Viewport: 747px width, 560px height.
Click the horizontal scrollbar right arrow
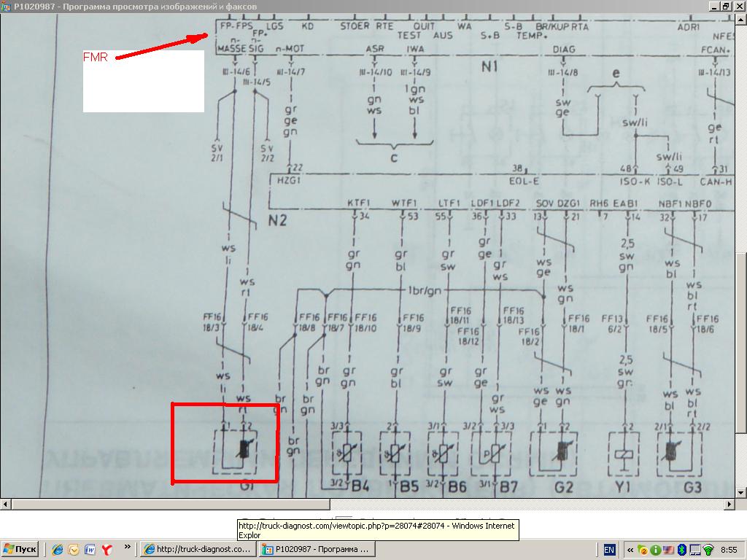point(729,504)
